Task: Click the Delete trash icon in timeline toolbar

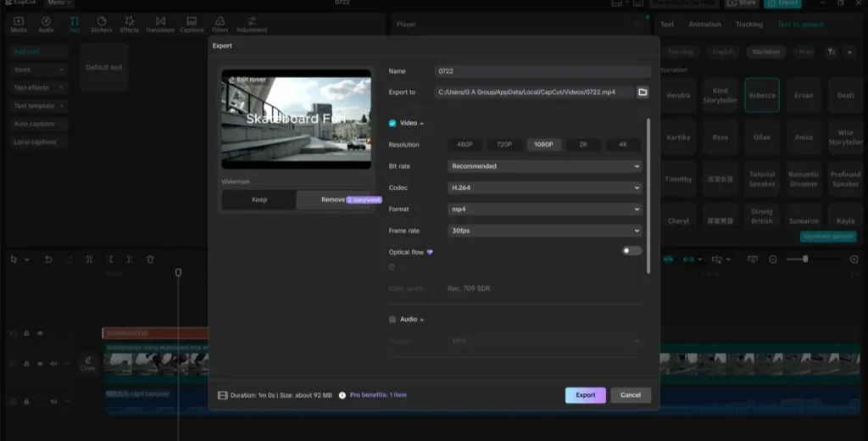Action: (150, 260)
